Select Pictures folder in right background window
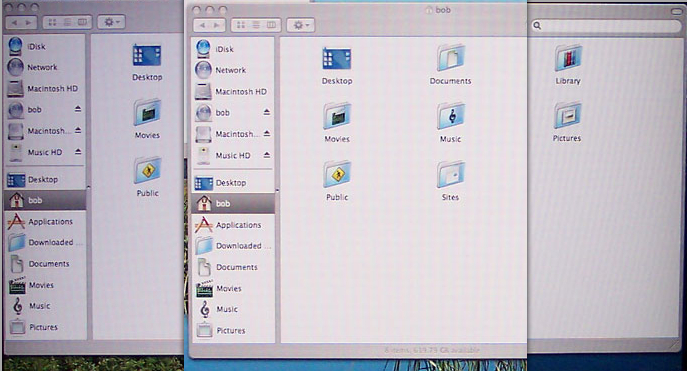687x371 pixels. coord(568,115)
